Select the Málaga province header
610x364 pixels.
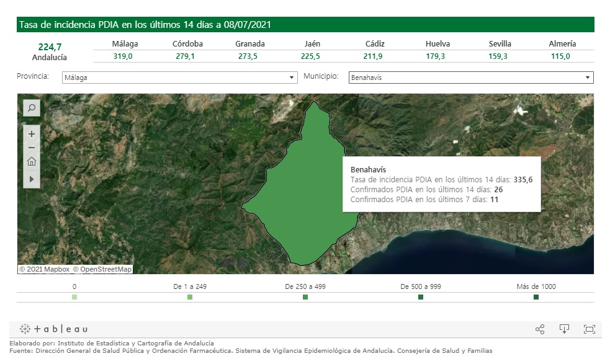(125, 43)
